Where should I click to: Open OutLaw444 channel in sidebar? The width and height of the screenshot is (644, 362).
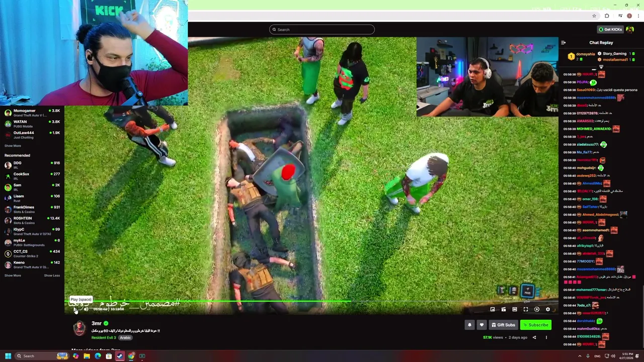click(32, 135)
